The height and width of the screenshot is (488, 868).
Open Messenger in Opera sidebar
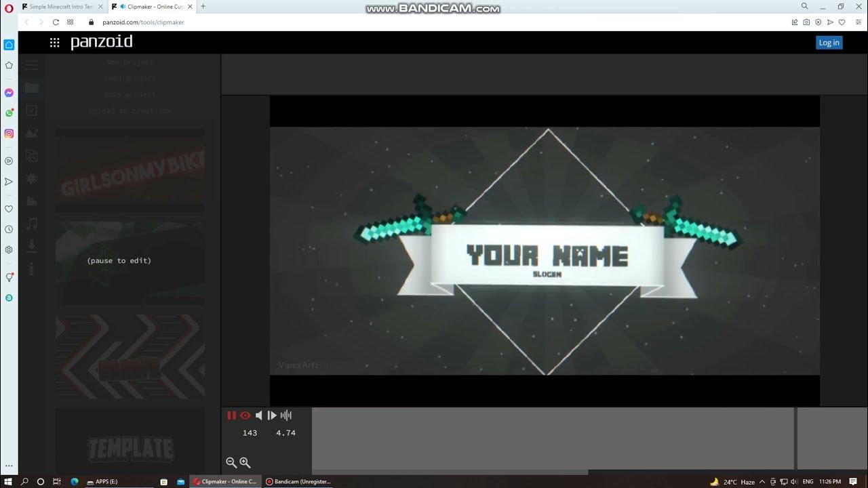coord(9,93)
